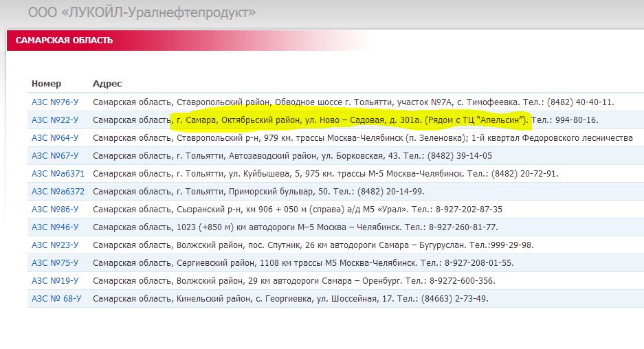Open the АЗС №75-У link

55,262
